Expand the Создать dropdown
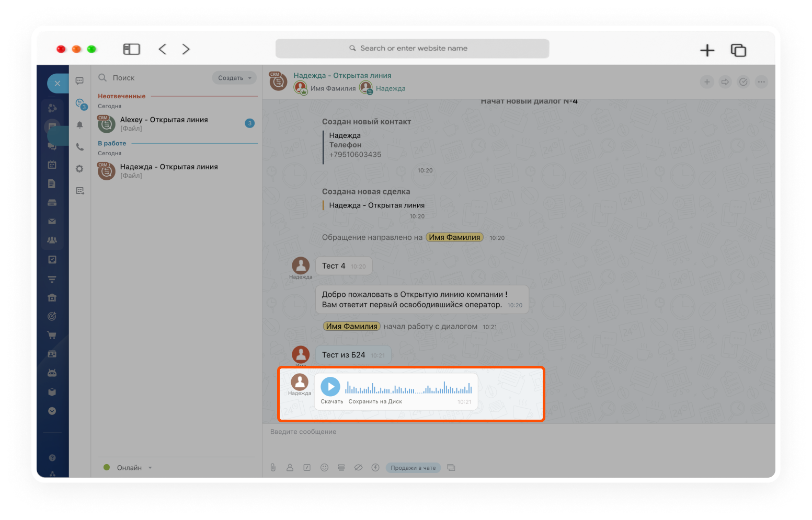 pos(234,78)
